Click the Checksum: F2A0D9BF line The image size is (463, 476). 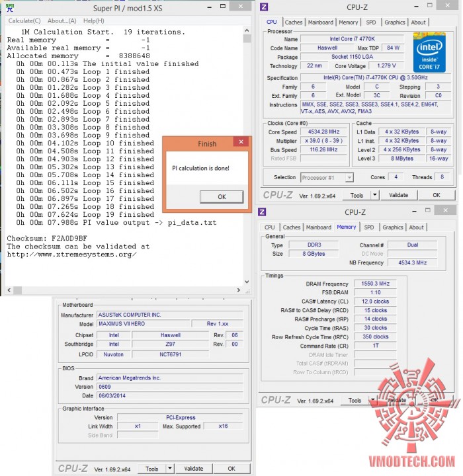point(47,238)
